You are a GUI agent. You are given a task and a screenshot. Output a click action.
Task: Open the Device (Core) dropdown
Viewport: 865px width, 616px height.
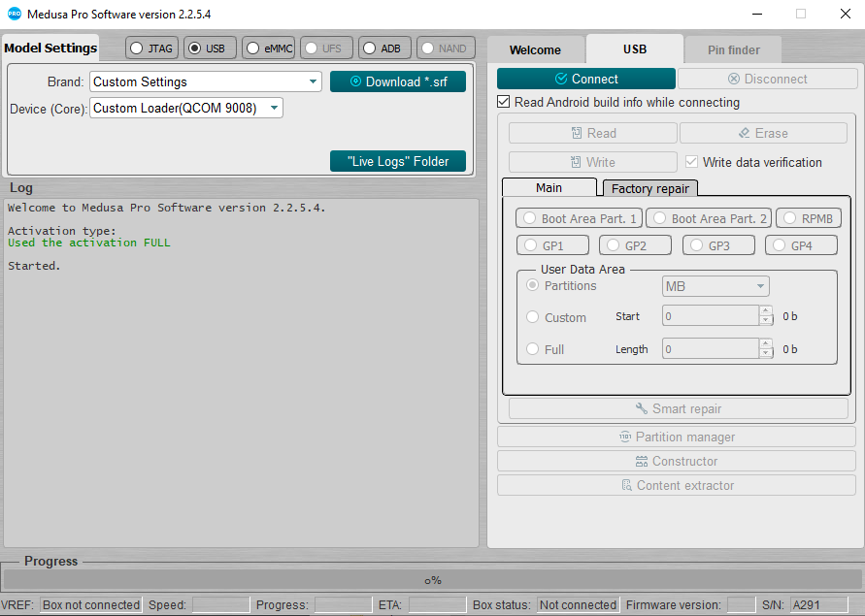coord(186,108)
